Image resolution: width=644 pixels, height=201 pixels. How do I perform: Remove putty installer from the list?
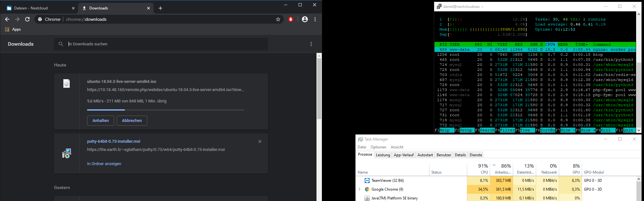pyautogui.click(x=260, y=141)
